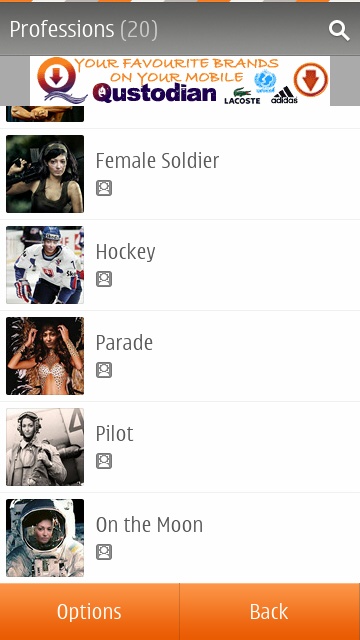Open the astronaut On the Moon thumbnail
This screenshot has height=640, width=360.
click(45, 538)
